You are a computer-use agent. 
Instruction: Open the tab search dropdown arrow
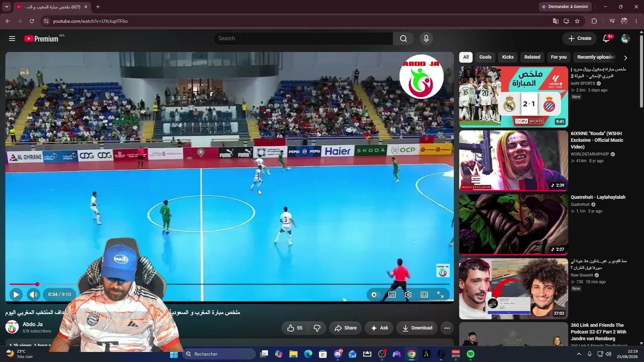click(6, 7)
